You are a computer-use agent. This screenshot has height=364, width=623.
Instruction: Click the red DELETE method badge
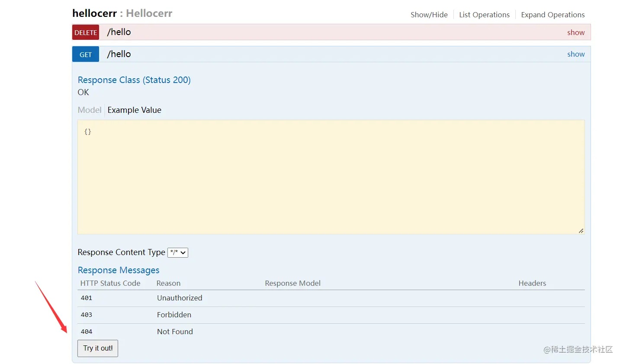pyautogui.click(x=86, y=32)
